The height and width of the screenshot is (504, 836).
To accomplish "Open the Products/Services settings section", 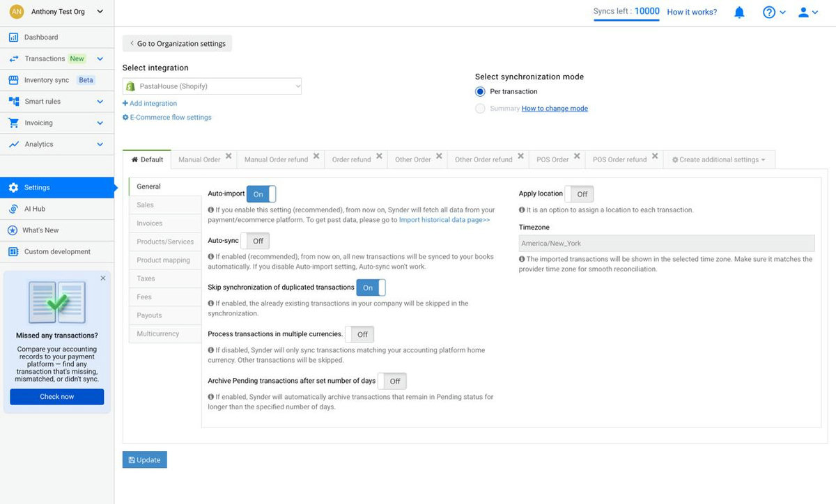I will (165, 242).
